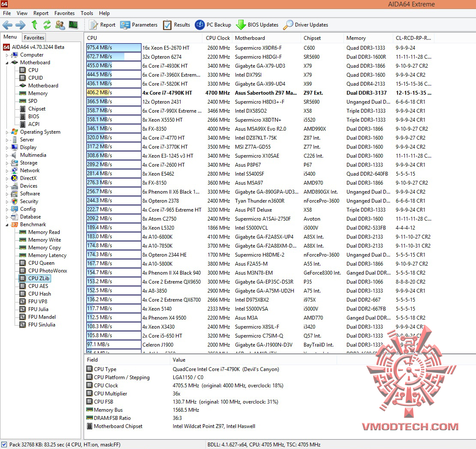Screen dimensions: 476x449
Task: Expand the Software tree node
Action: click(7, 194)
